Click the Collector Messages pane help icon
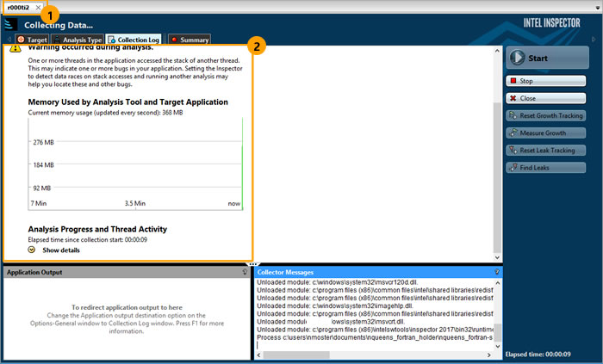603x364 pixels. click(x=497, y=272)
